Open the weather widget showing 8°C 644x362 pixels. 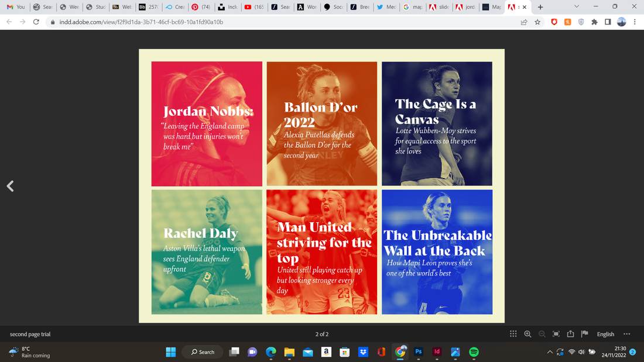(30, 352)
